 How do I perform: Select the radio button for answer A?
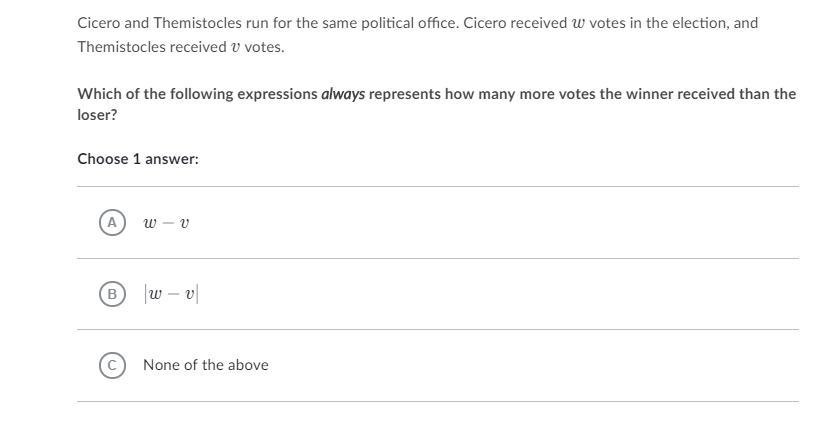pyautogui.click(x=113, y=222)
